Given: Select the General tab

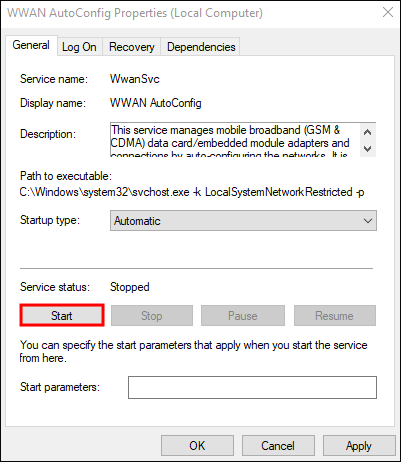Looking at the screenshot, I should (x=31, y=45).
